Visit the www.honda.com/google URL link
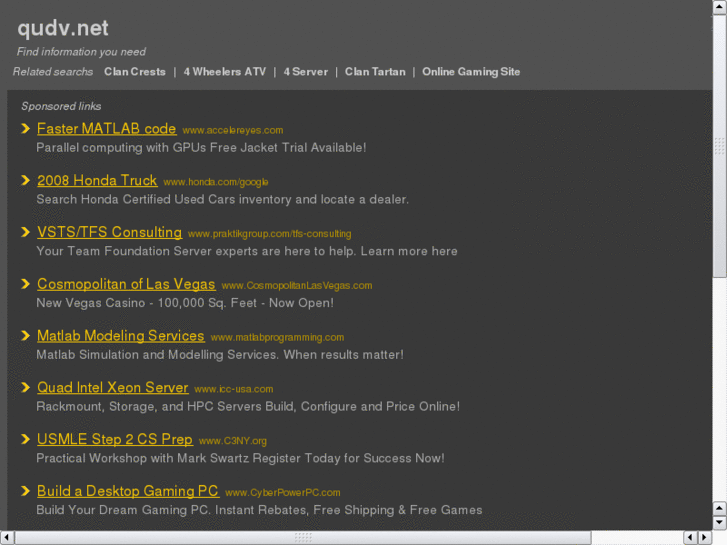 click(x=216, y=182)
